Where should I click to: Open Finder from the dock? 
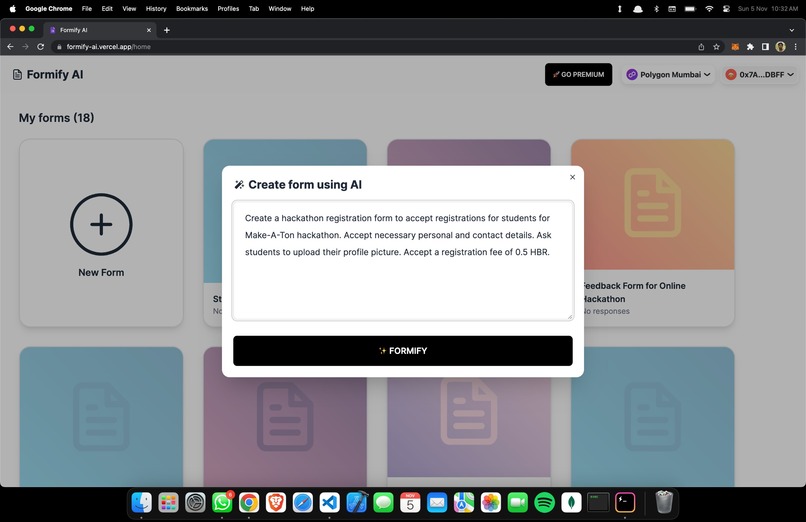141,502
